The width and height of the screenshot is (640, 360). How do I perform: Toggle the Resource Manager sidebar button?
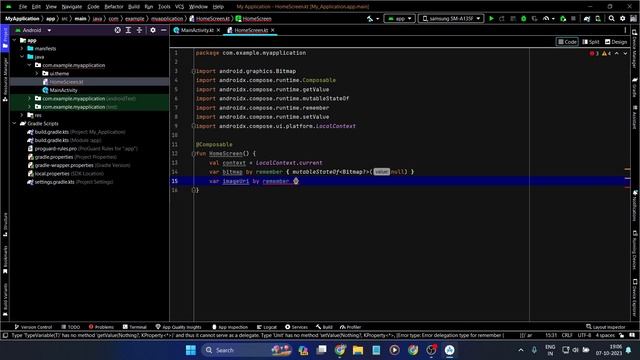tap(5, 79)
